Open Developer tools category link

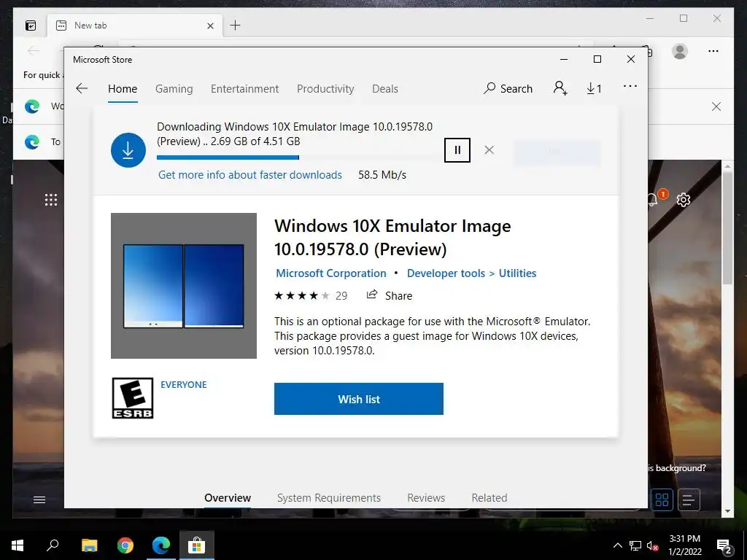pos(446,273)
